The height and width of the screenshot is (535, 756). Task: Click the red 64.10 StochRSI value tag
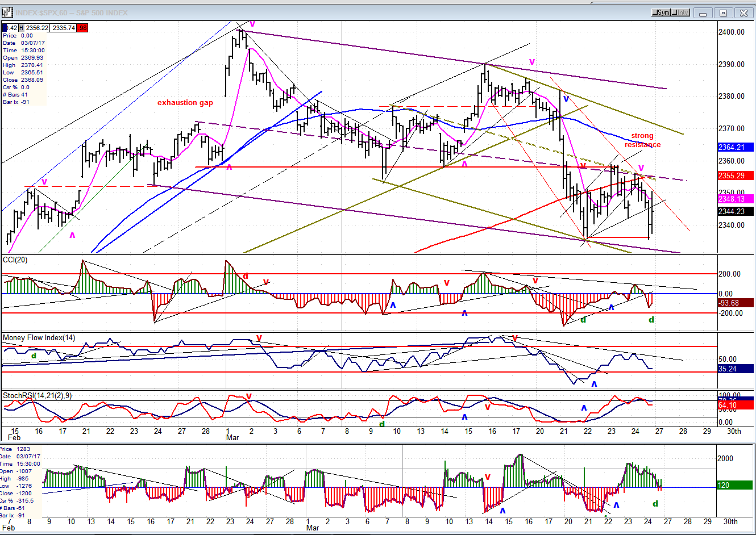pyautogui.click(x=736, y=406)
